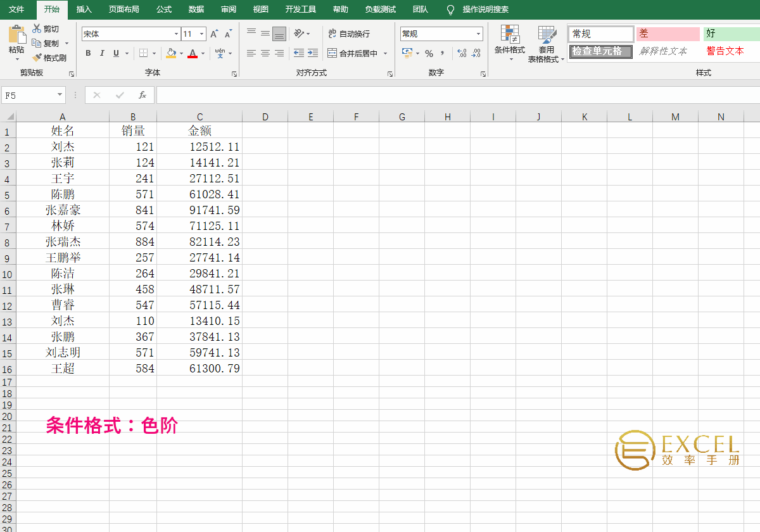Select cell containing 张嘉豪
Image resolution: width=760 pixels, height=532 pixels.
[63, 210]
